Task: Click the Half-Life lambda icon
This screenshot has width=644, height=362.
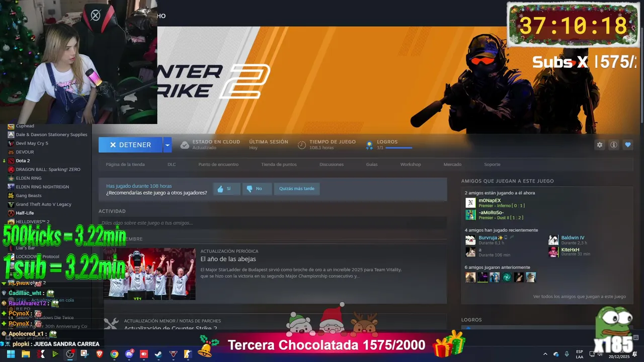Action: 11,213
